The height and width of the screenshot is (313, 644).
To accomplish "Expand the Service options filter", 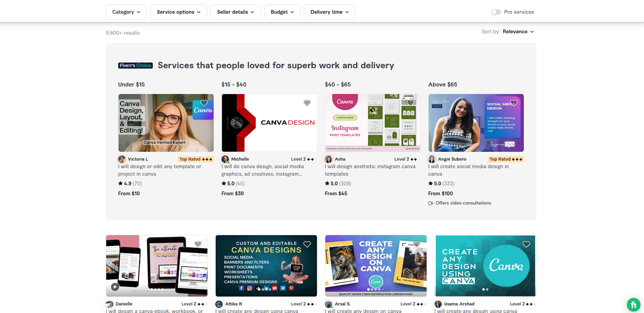I will (179, 12).
